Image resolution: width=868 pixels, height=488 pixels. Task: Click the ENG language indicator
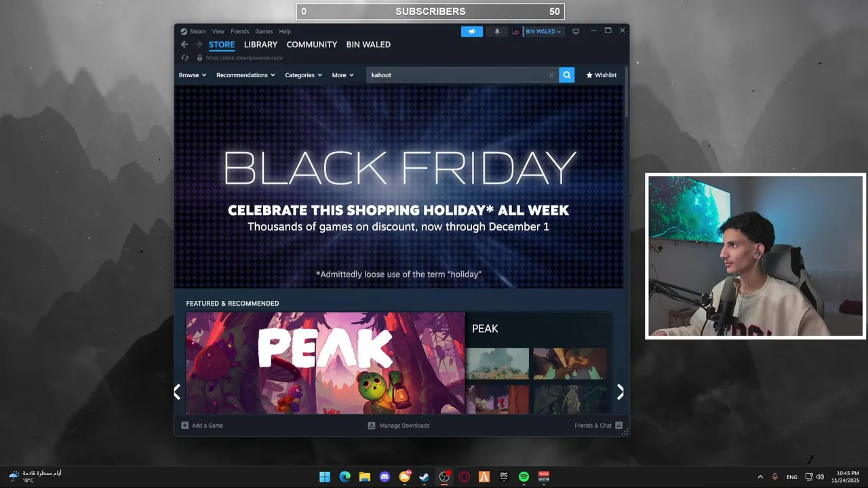pyautogui.click(x=791, y=477)
